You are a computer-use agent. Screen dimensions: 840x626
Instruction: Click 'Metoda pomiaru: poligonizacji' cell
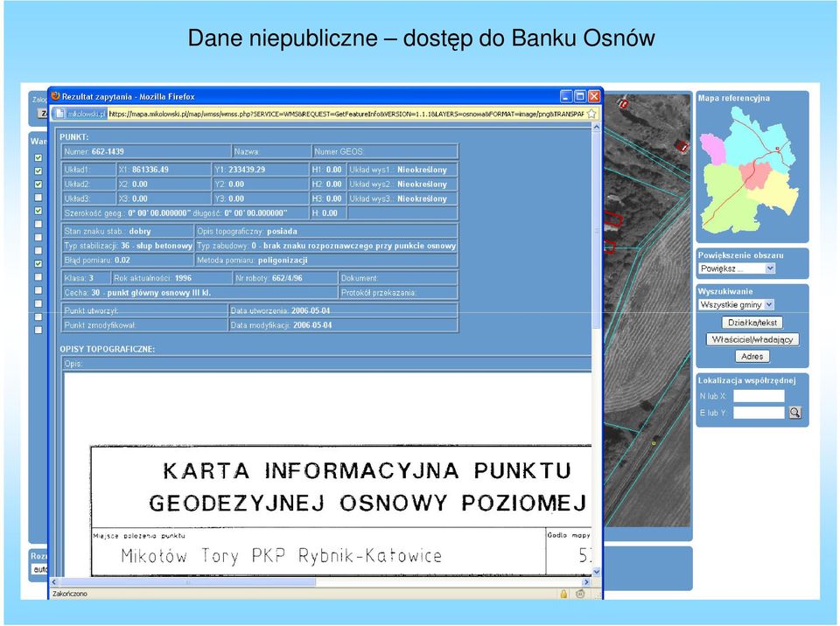click(326, 261)
